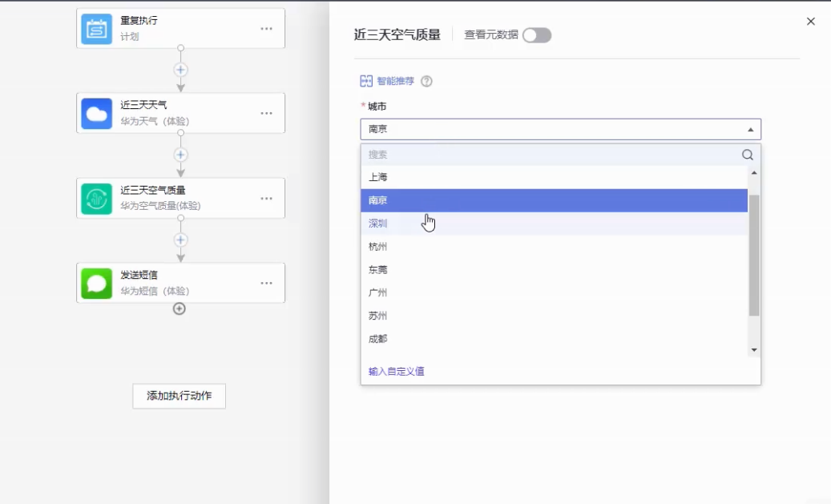
Task: Open more options for 发送短信 node
Action: pos(266,284)
